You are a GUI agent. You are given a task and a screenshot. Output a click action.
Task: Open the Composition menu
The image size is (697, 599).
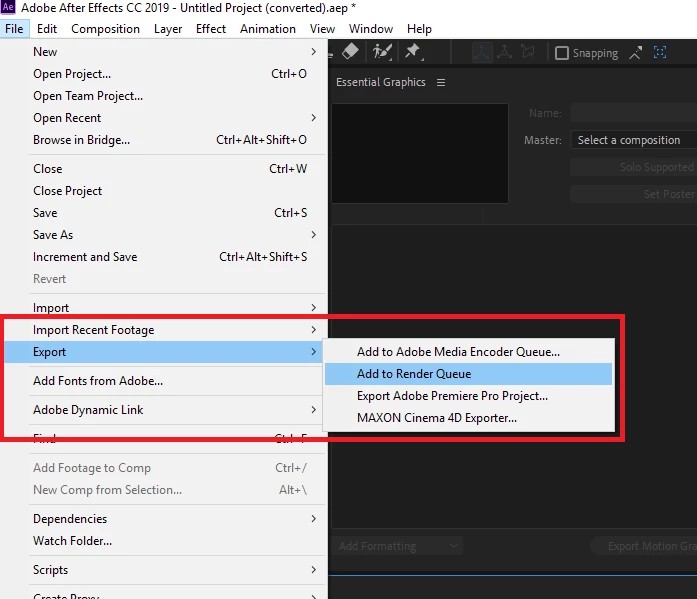click(x=105, y=29)
